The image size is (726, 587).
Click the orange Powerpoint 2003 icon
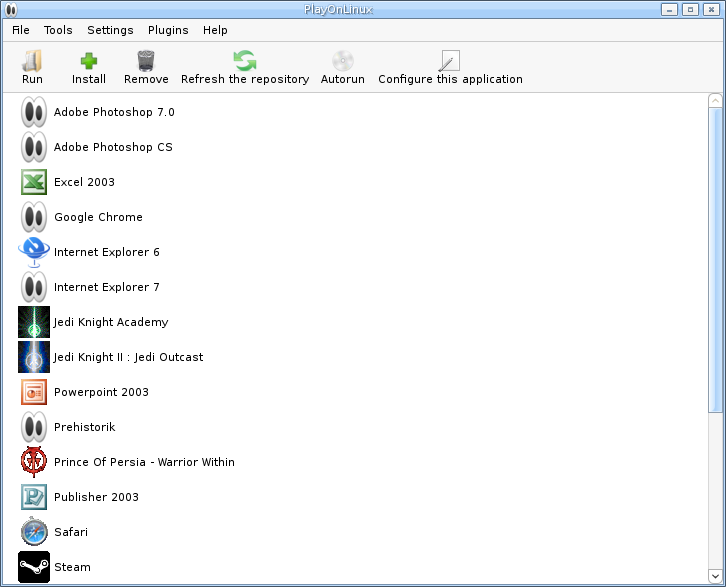[x=34, y=392]
